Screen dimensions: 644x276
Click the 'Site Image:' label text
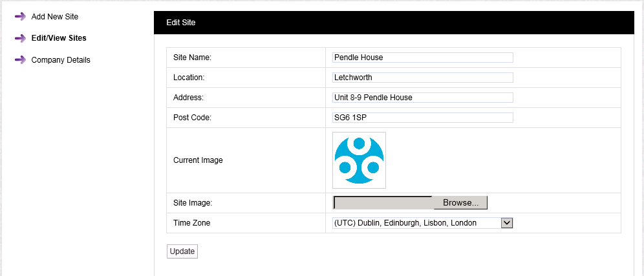point(193,203)
